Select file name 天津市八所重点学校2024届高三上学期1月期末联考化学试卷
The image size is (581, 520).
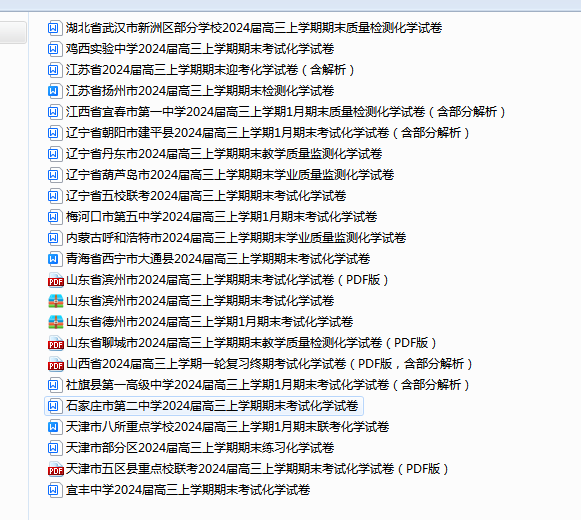coord(228,427)
